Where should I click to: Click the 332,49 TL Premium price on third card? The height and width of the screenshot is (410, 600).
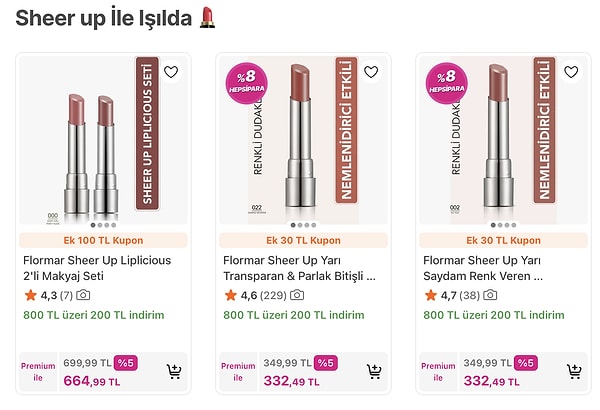click(x=491, y=381)
